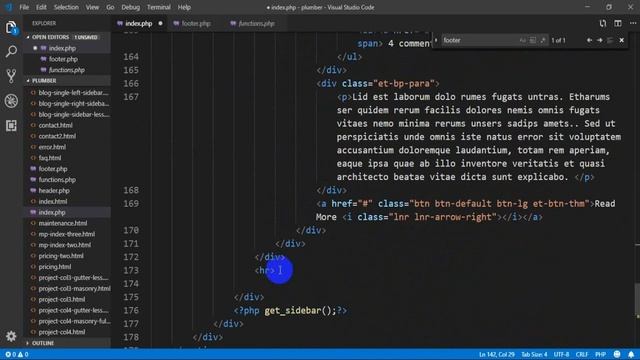Click VS Code logo in title bar
Image resolution: width=640 pixels, height=360 pixels.
click(x=9, y=7)
